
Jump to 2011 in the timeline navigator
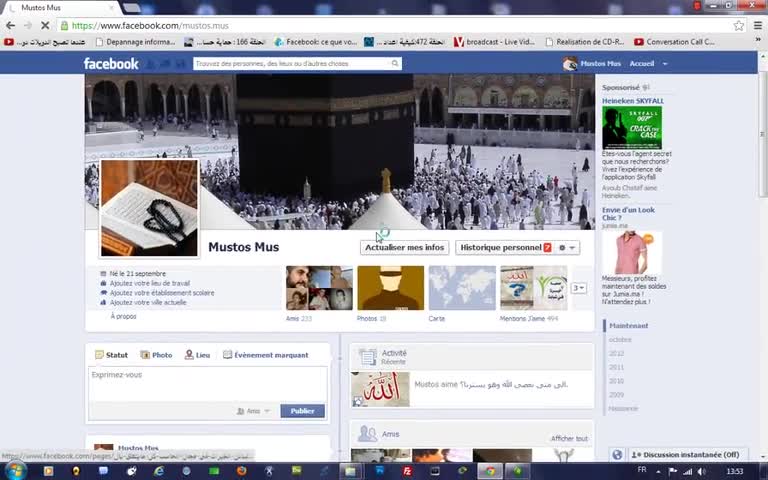[616, 367]
